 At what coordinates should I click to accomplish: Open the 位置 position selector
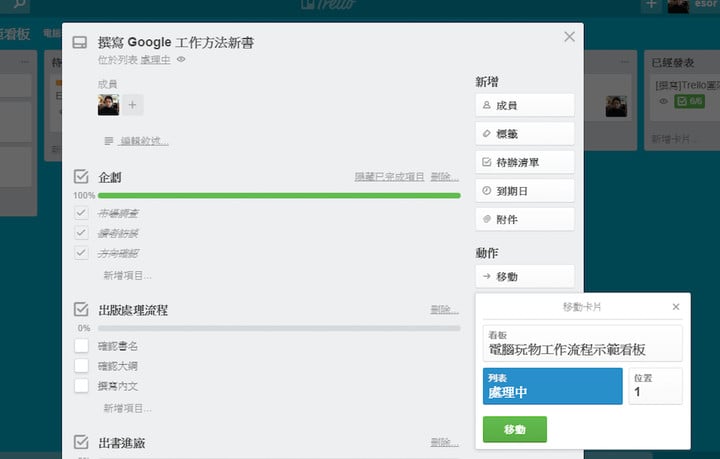[655, 386]
